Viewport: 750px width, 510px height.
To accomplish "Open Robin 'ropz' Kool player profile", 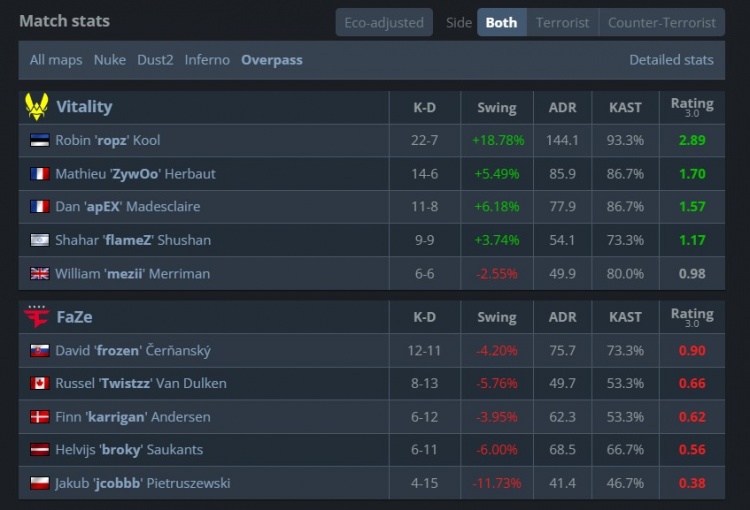I will (x=107, y=141).
